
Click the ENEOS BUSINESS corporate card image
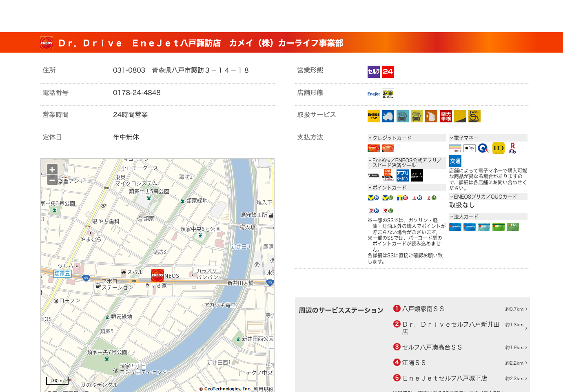coord(455,227)
